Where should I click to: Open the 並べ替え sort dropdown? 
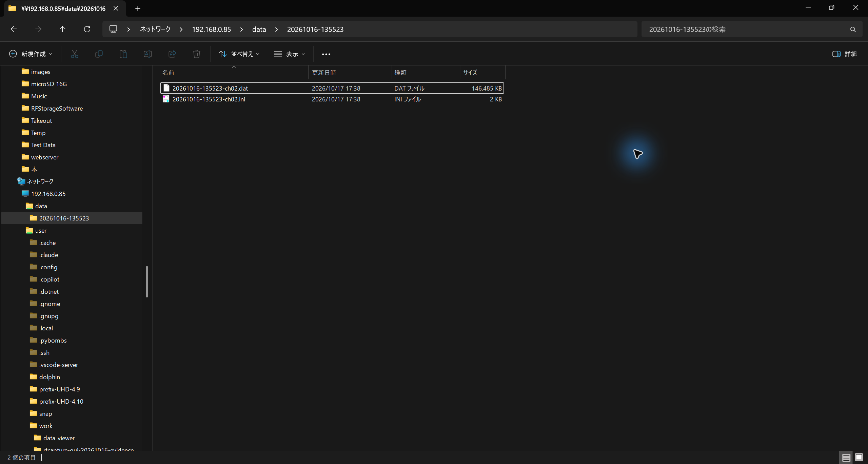click(x=239, y=54)
